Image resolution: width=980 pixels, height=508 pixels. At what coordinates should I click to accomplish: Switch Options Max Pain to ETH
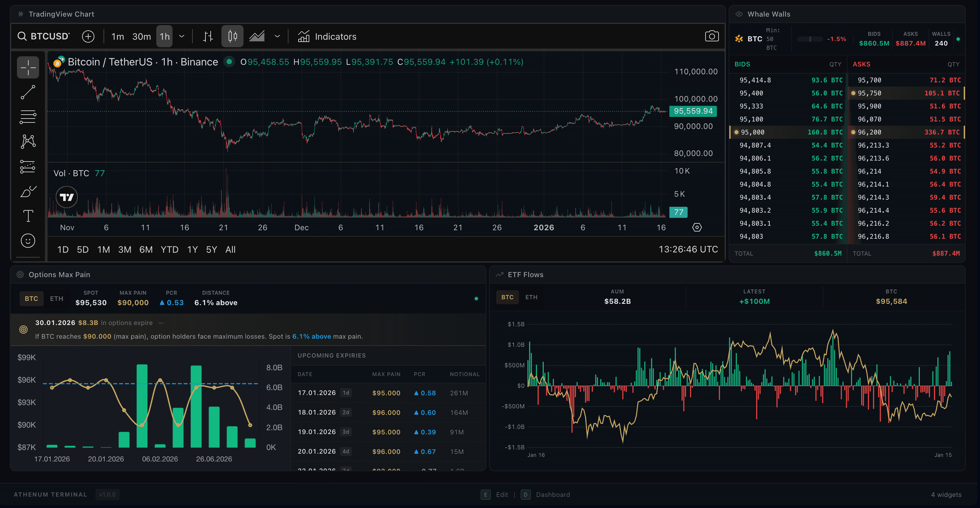(x=56, y=298)
